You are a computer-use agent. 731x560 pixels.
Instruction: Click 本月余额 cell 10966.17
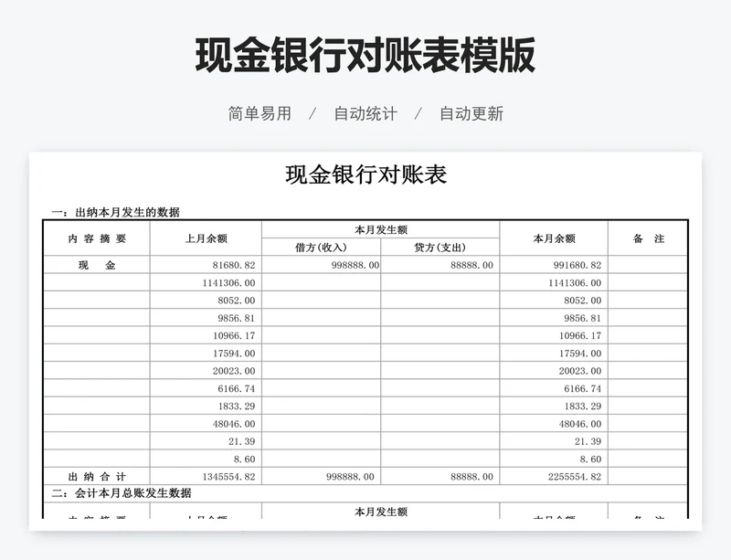554,335
